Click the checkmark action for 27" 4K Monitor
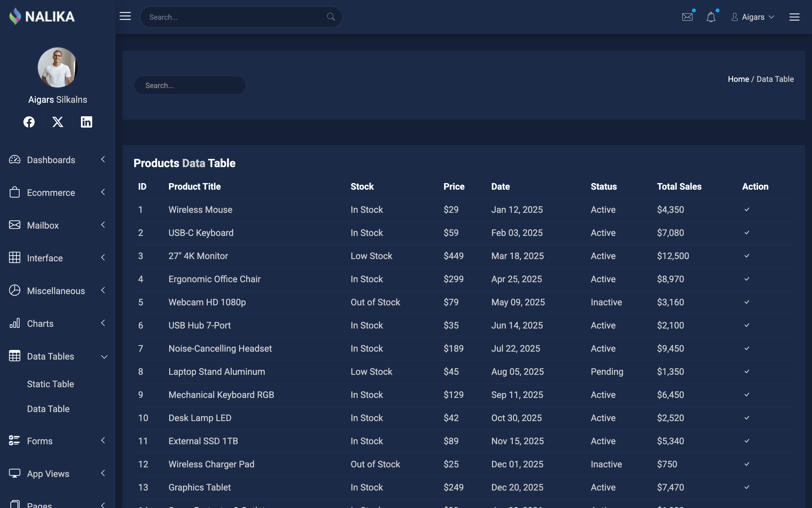 tap(747, 256)
